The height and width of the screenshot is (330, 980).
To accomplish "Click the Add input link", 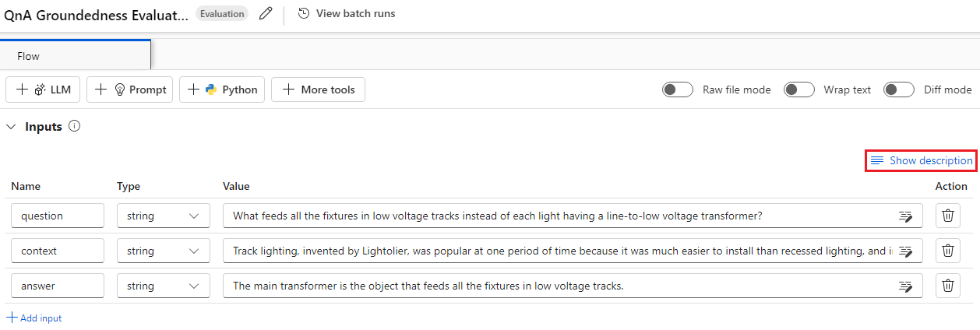I will 34,318.
